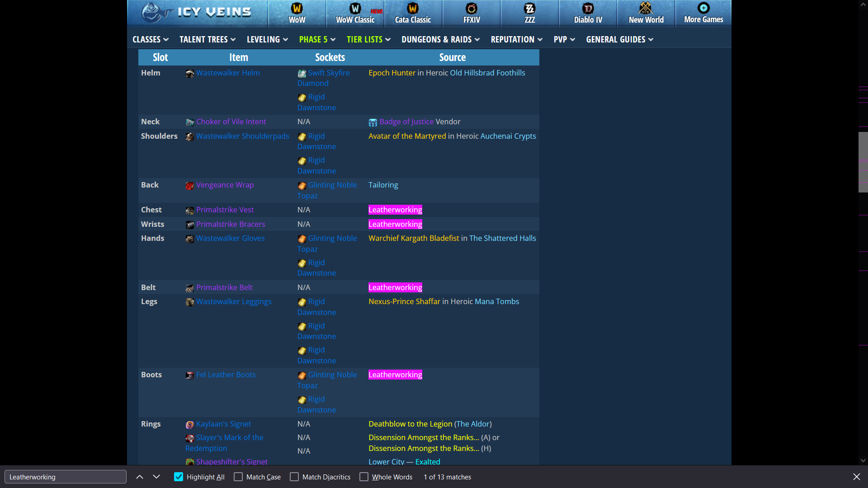Open the WoW game tab

(297, 14)
